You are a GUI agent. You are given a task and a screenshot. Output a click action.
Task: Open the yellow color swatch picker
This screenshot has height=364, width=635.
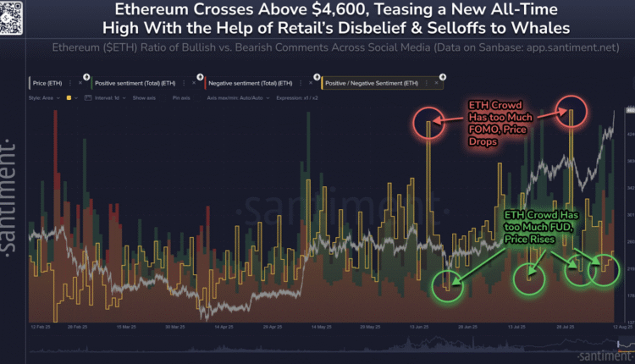68,98
